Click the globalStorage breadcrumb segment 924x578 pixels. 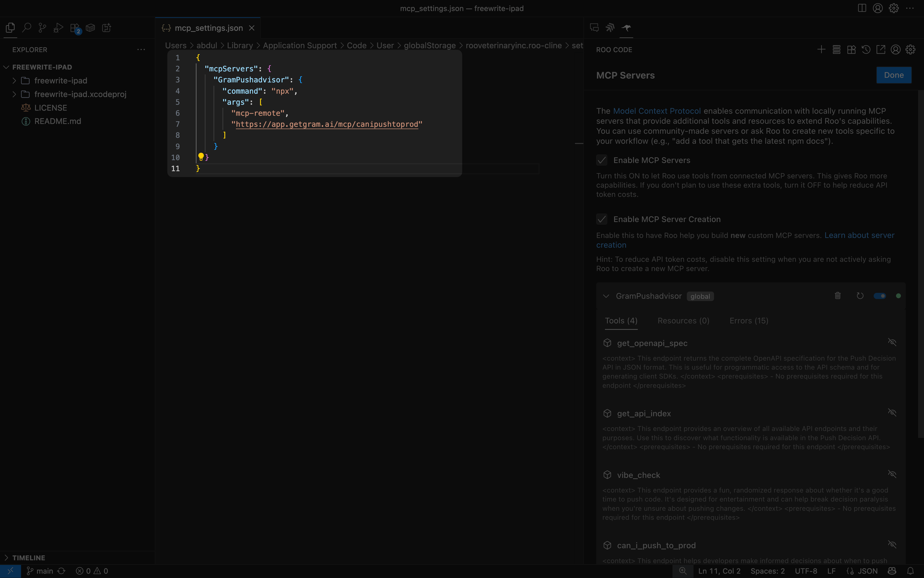(x=430, y=45)
